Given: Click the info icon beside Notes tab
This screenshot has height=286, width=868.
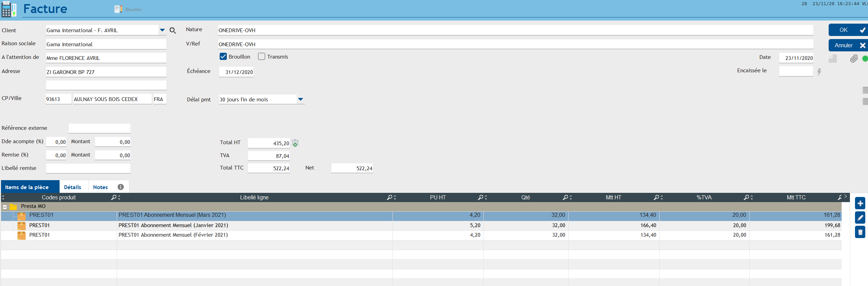Looking at the screenshot, I should tap(120, 187).
